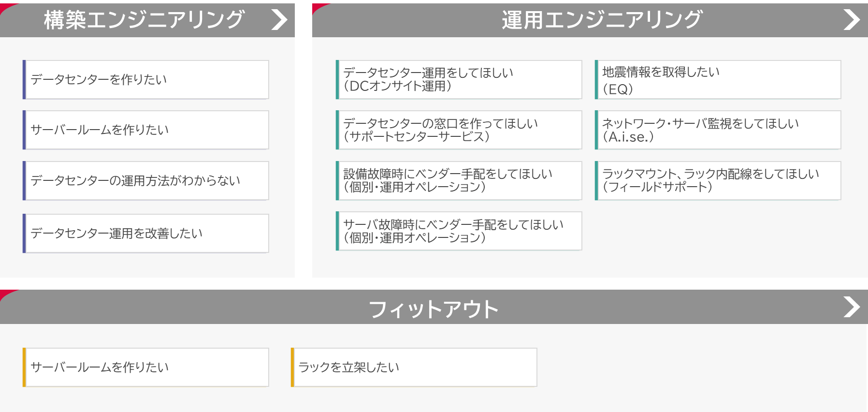Select 地震情報を取得したい (EQ)

click(x=718, y=80)
